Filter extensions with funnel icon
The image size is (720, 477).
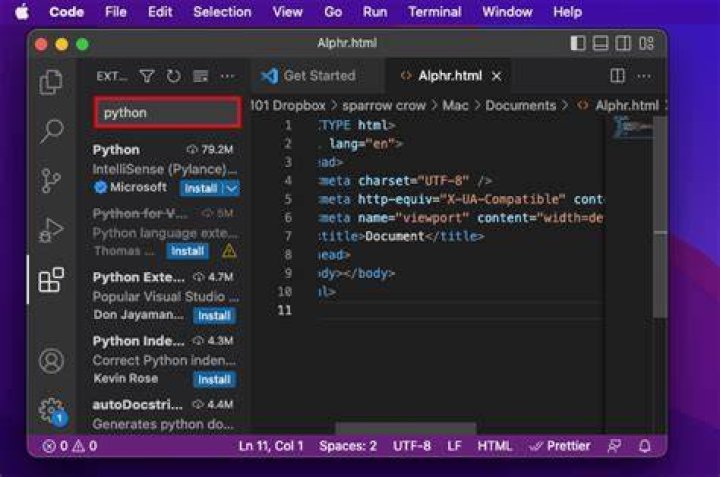(147, 76)
